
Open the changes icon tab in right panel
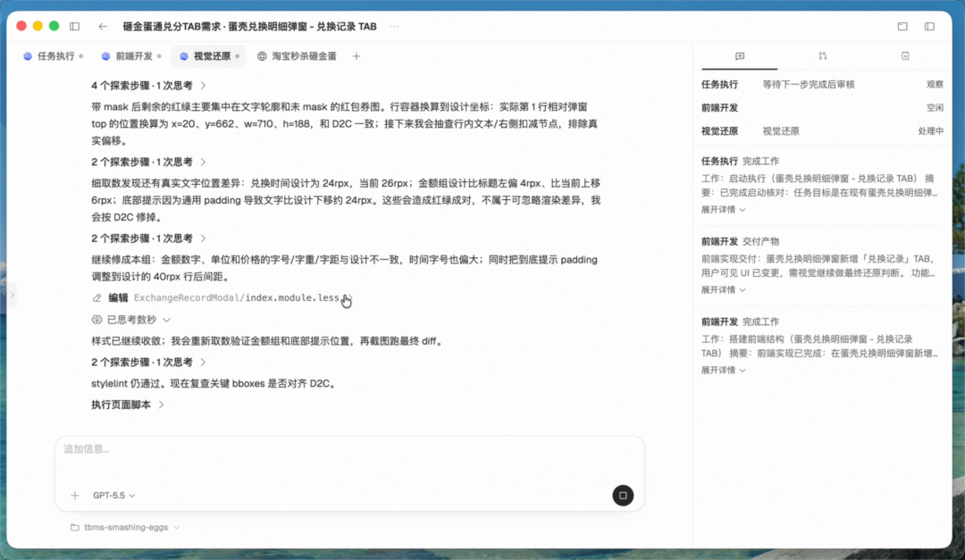click(823, 56)
